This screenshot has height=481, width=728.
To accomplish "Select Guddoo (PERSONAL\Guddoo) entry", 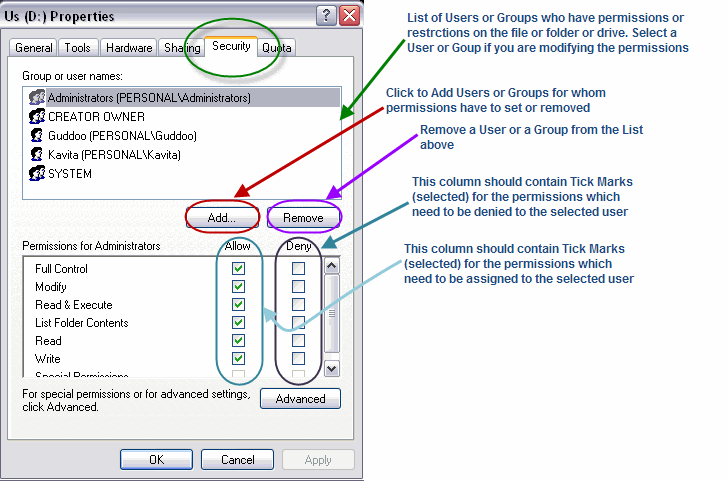I will (182, 136).
